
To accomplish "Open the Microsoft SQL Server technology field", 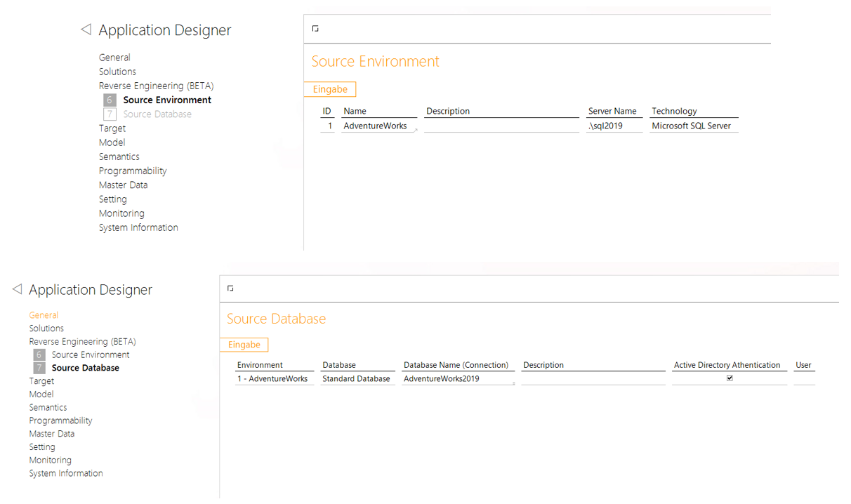I will [x=692, y=126].
